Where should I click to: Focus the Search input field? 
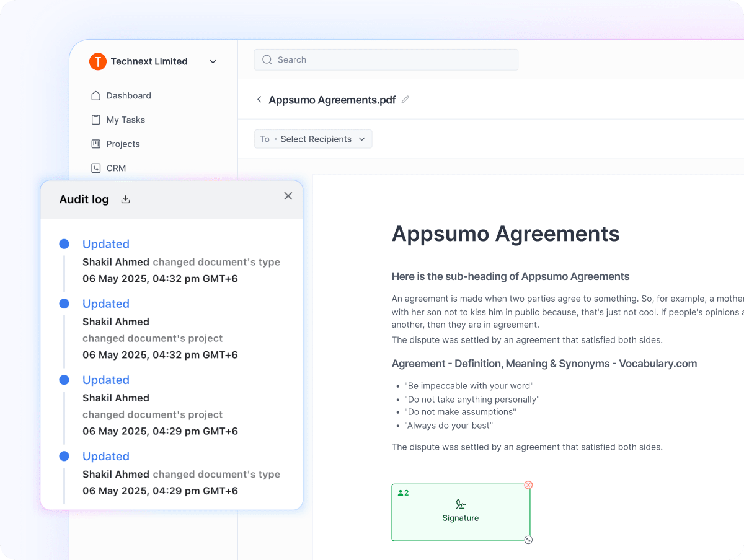click(386, 60)
